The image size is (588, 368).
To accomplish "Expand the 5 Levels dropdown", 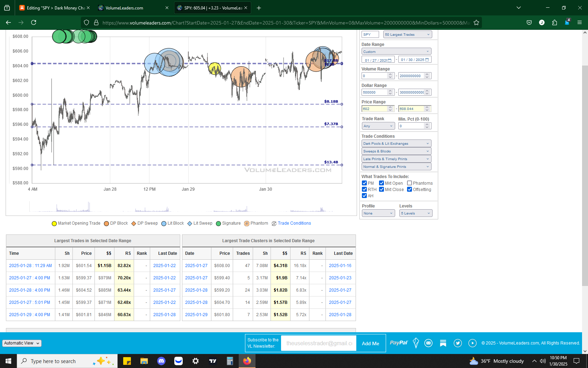I will pos(416,213).
